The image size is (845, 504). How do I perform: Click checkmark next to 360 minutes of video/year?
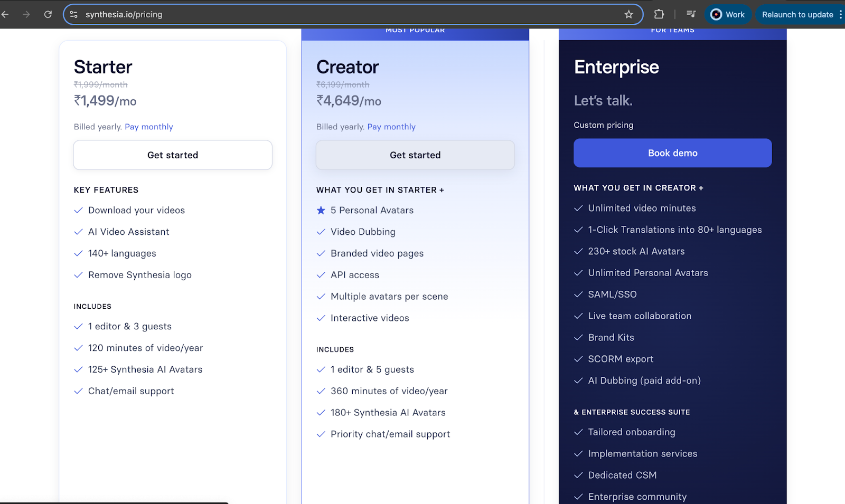pyautogui.click(x=321, y=391)
